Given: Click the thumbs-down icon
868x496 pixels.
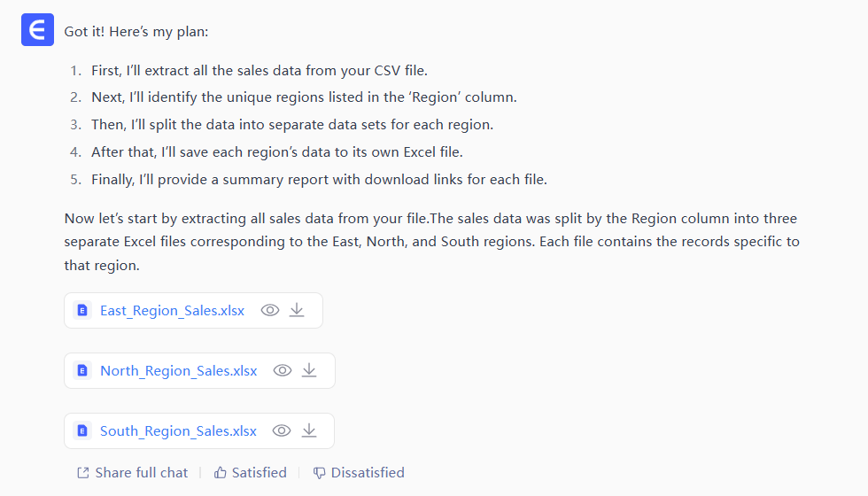Looking at the screenshot, I should [x=320, y=473].
